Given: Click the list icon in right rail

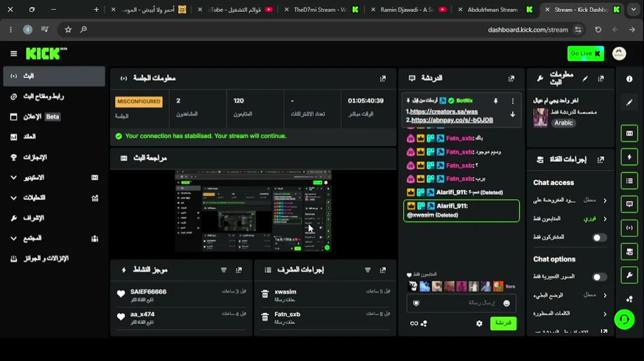Looking at the screenshot, I should point(629,180).
